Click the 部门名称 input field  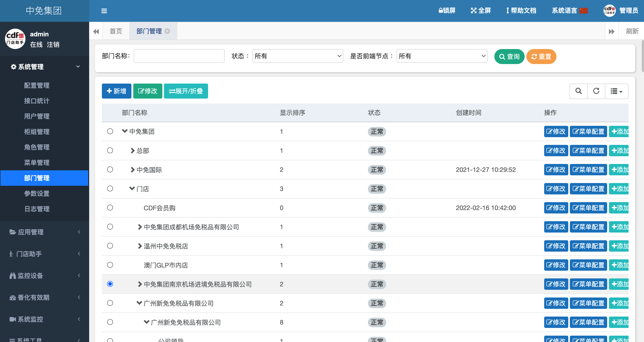tap(179, 56)
